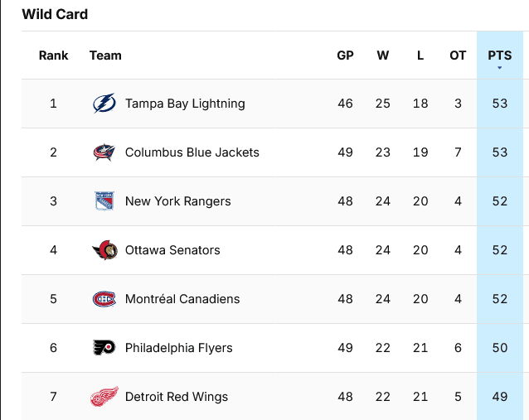Click the Columbus Blue Jackets logo
Screen dimensions: 529x420
pyautogui.click(x=104, y=152)
